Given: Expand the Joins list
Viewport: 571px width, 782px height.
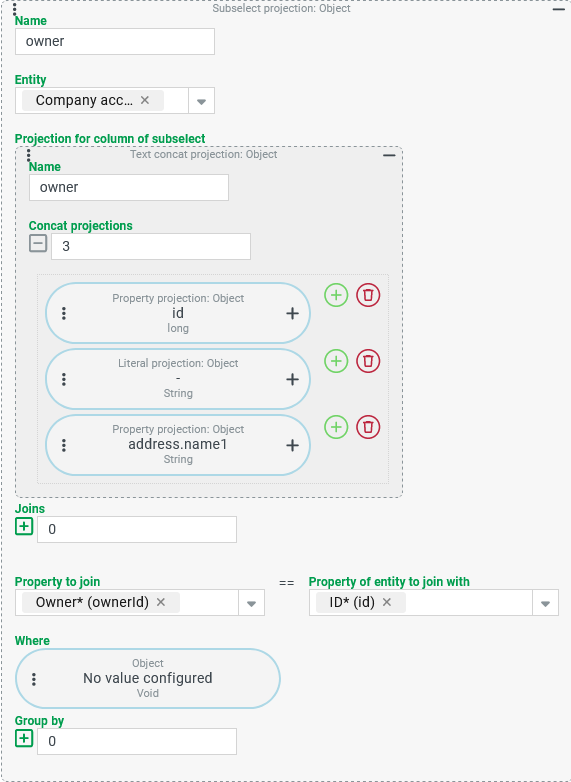Looking at the screenshot, I should pos(24,526).
